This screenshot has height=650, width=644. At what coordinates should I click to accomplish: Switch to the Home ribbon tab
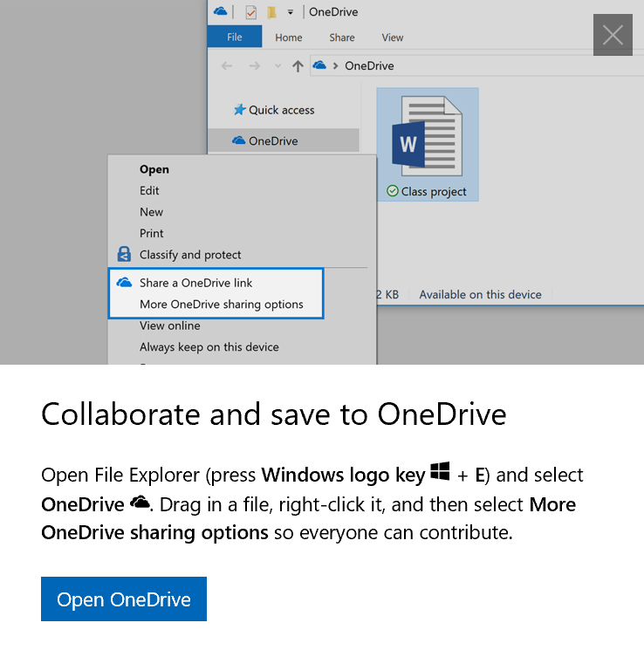click(x=289, y=38)
